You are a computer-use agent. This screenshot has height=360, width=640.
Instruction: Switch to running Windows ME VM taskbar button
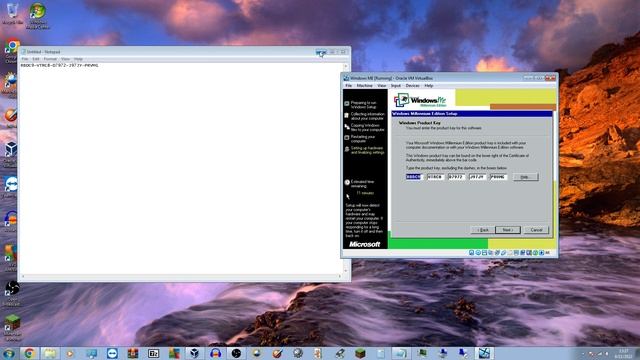484,353
